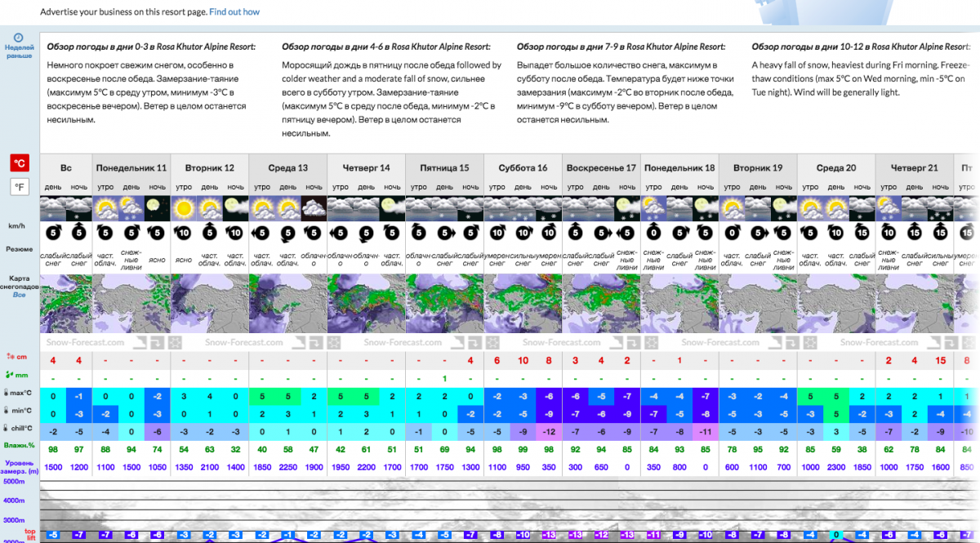Click freezing level '2300' for Среда 20 day
The width and height of the screenshot is (980, 543).
point(836,466)
